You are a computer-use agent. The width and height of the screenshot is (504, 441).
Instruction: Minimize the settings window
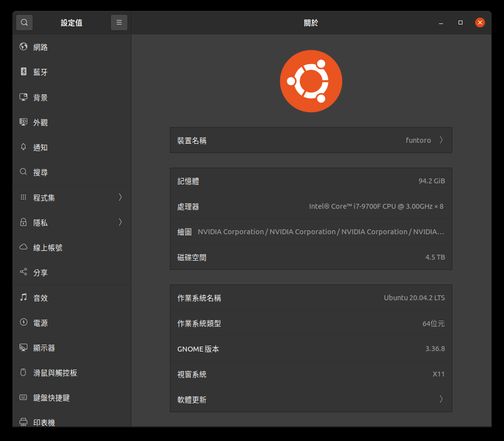[x=441, y=22]
